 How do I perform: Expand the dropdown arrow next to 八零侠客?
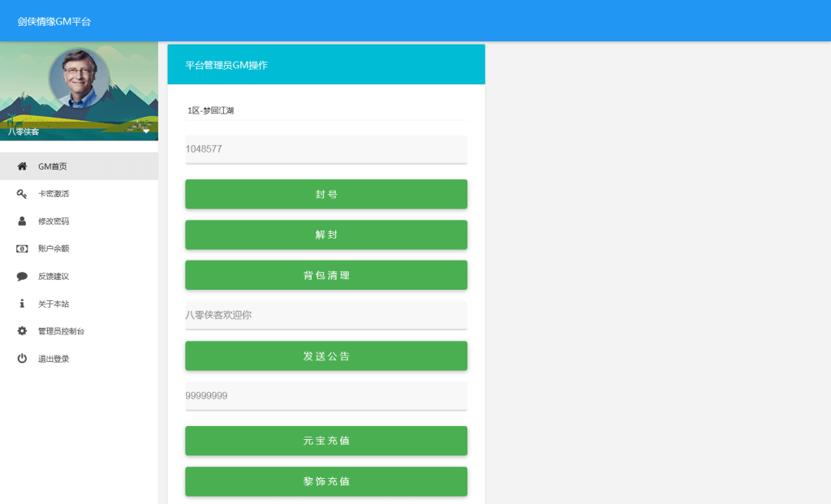click(146, 131)
